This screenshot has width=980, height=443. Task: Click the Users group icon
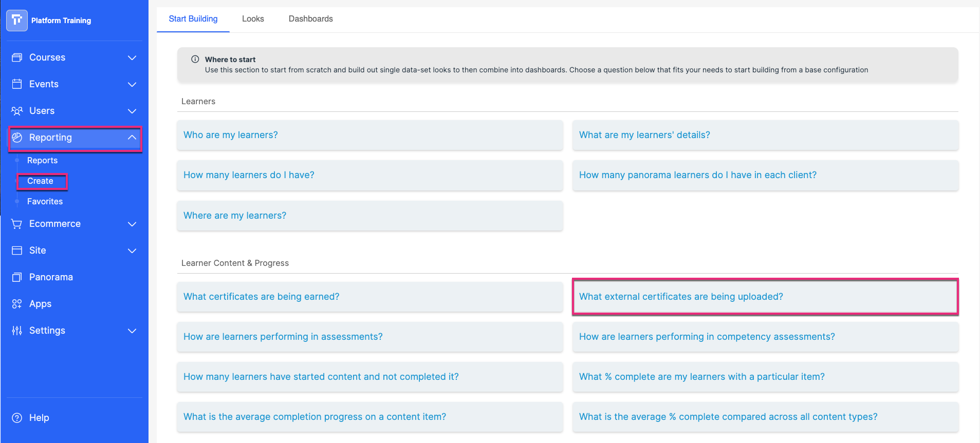click(17, 111)
